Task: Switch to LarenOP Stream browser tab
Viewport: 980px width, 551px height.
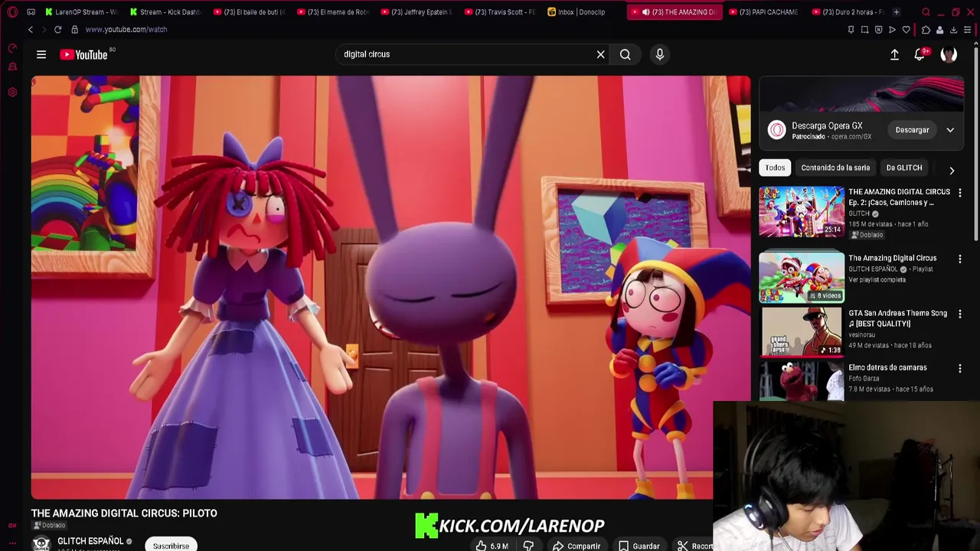Action: pos(82,12)
